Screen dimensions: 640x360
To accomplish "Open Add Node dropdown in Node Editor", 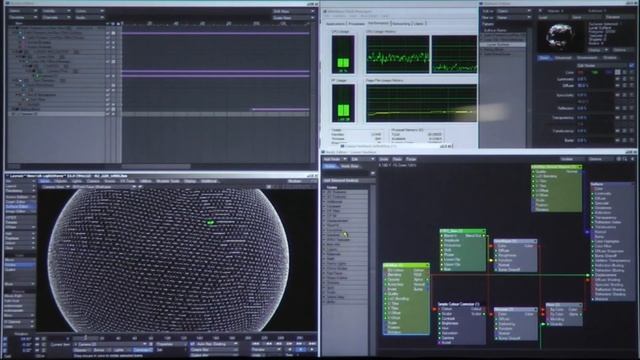I will pyautogui.click(x=335, y=159).
